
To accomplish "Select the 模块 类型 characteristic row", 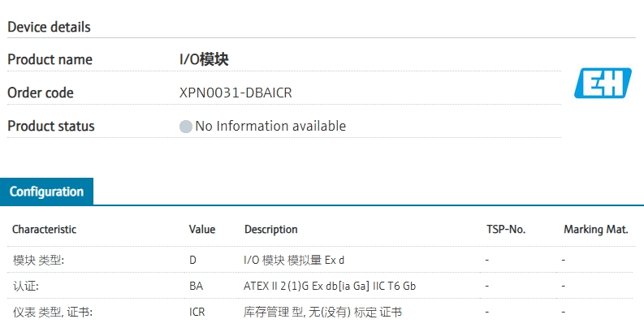I will (38, 260).
